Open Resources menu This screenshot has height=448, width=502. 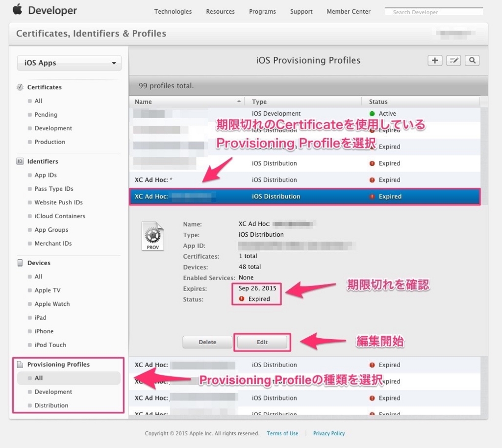point(220,12)
